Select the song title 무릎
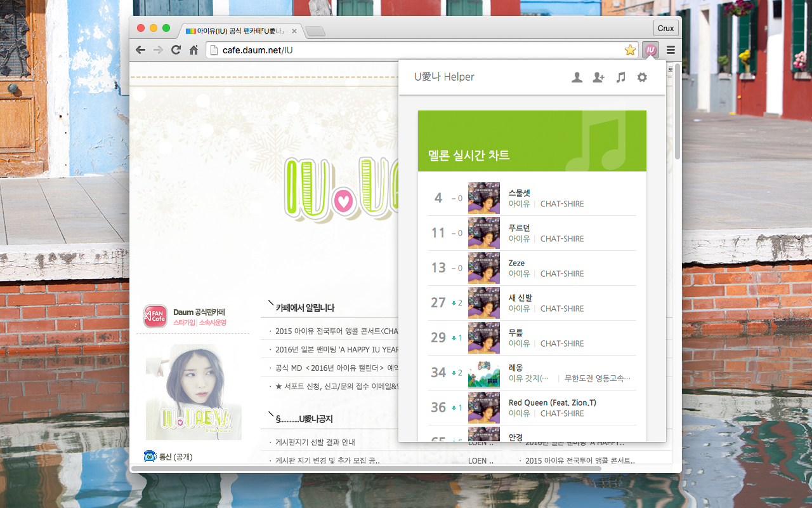The image size is (812, 508). click(x=515, y=332)
